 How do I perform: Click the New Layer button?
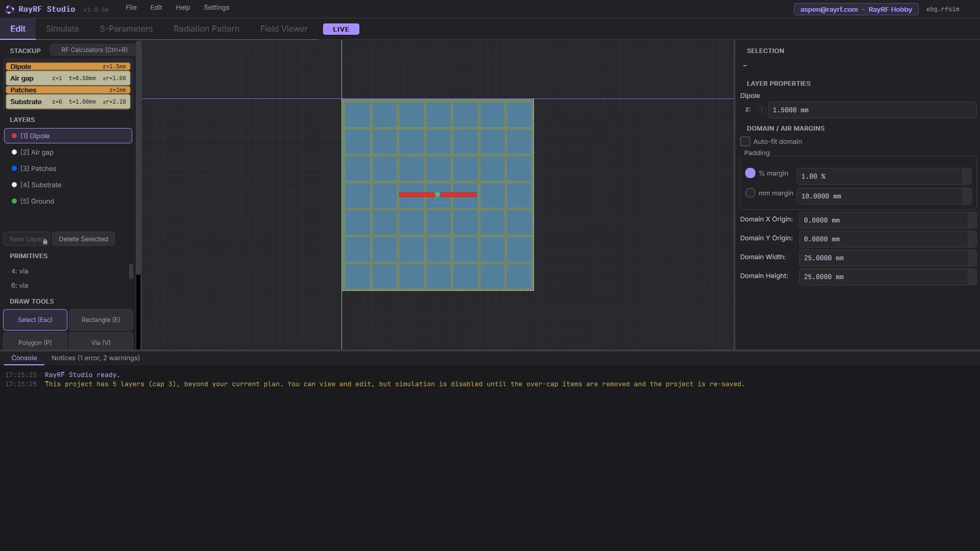27,239
